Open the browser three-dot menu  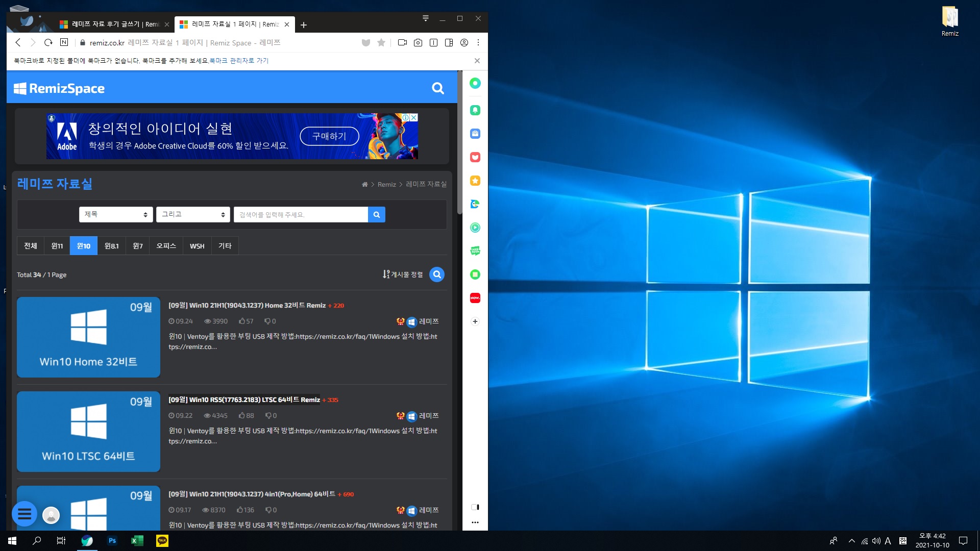click(x=478, y=42)
